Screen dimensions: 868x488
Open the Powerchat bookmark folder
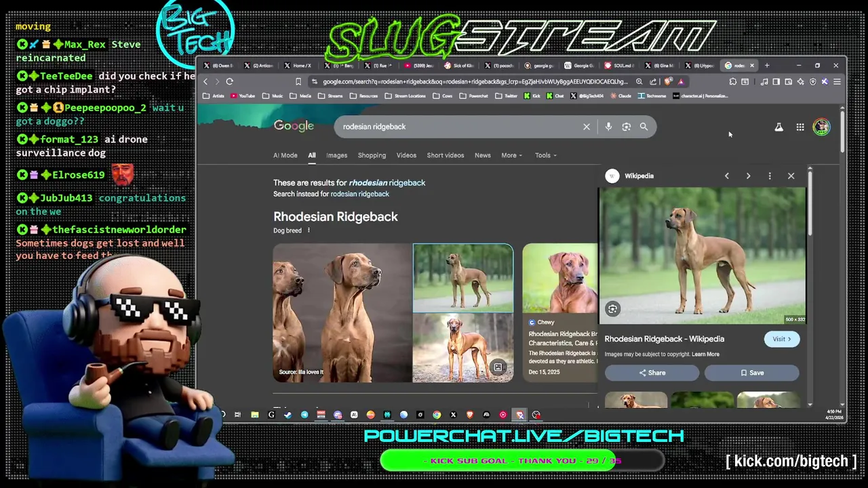tap(473, 96)
